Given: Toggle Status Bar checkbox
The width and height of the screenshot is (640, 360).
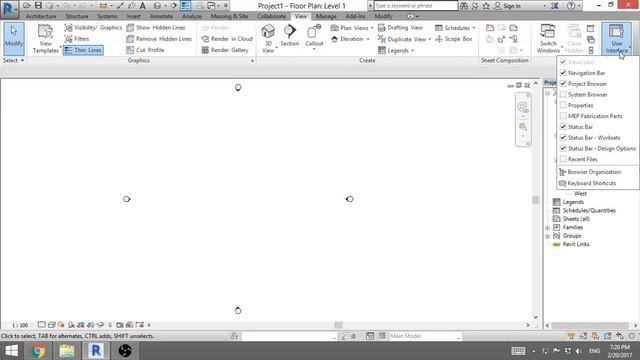Looking at the screenshot, I should click(x=563, y=127).
